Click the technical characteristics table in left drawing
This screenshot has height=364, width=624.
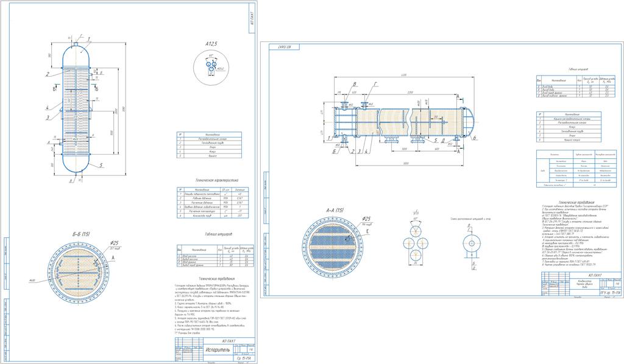click(213, 203)
